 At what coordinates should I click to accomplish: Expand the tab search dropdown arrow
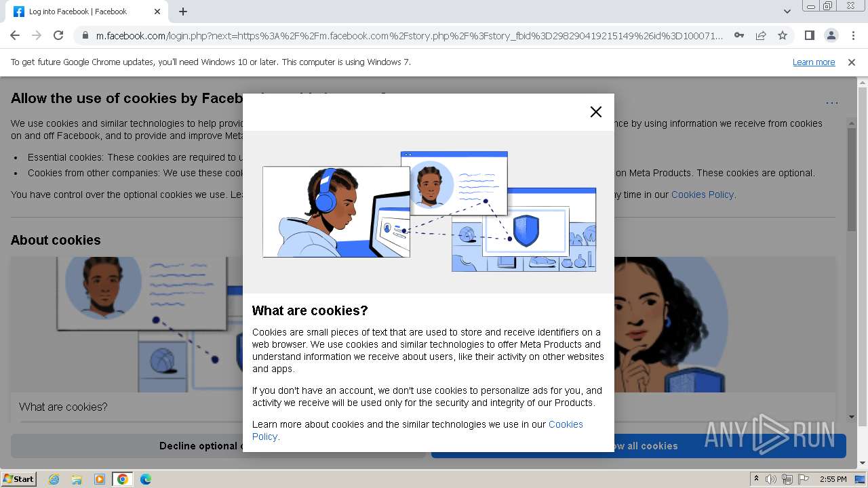pyautogui.click(x=787, y=12)
